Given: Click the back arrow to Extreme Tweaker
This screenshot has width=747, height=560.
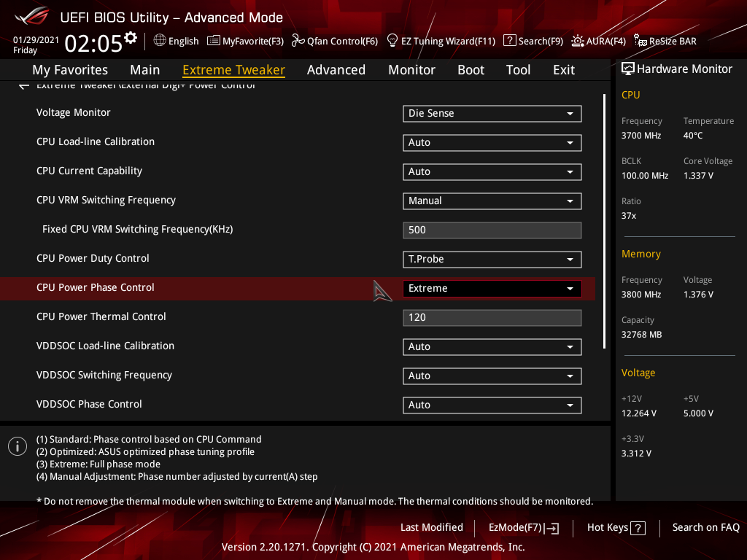Looking at the screenshot, I should 24,86.
